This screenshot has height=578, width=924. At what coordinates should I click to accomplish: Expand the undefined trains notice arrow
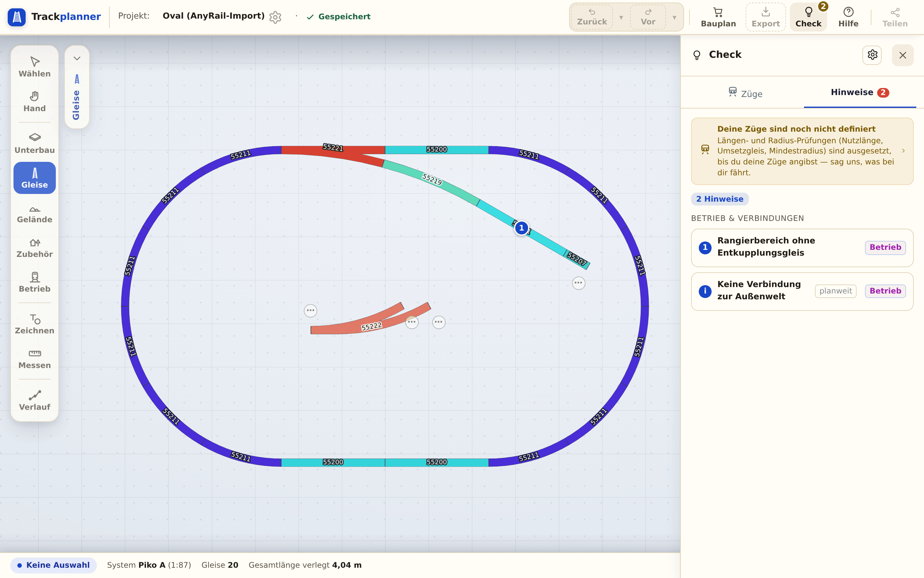903,151
